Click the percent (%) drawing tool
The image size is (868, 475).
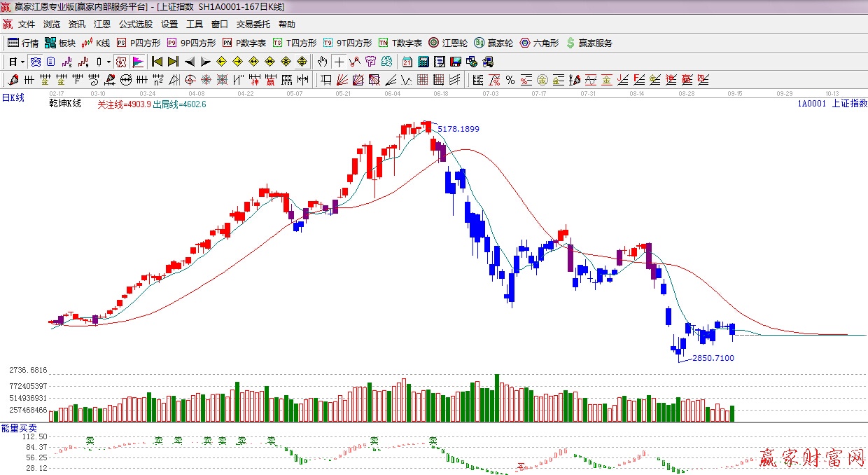point(510,80)
